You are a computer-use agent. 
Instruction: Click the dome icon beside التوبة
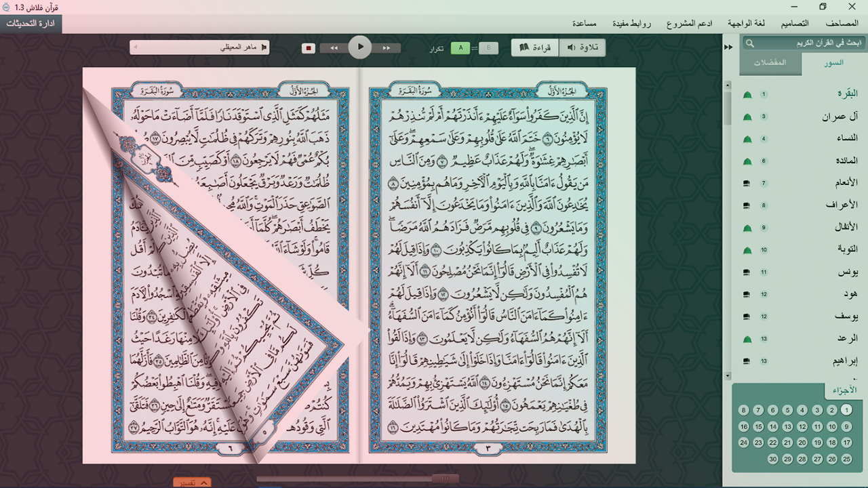(x=747, y=250)
